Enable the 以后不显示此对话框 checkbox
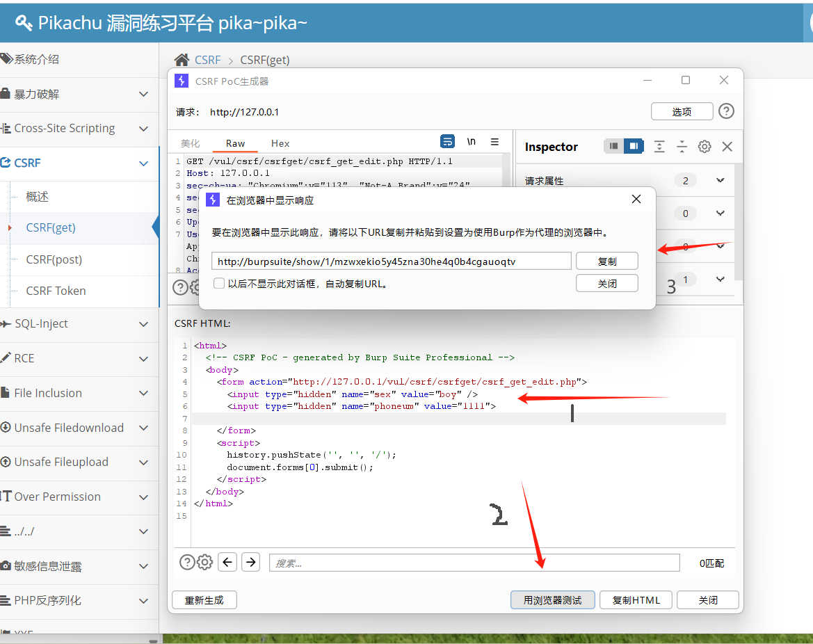This screenshot has width=813, height=644. point(219,283)
